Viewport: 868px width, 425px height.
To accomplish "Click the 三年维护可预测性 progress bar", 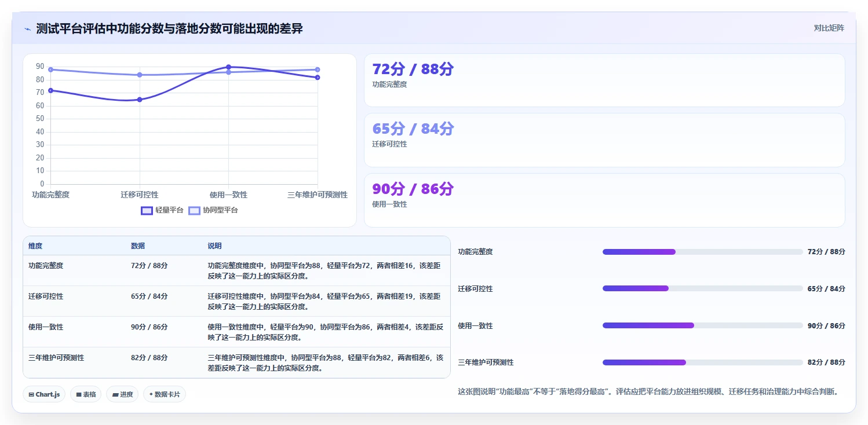I will coord(702,362).
